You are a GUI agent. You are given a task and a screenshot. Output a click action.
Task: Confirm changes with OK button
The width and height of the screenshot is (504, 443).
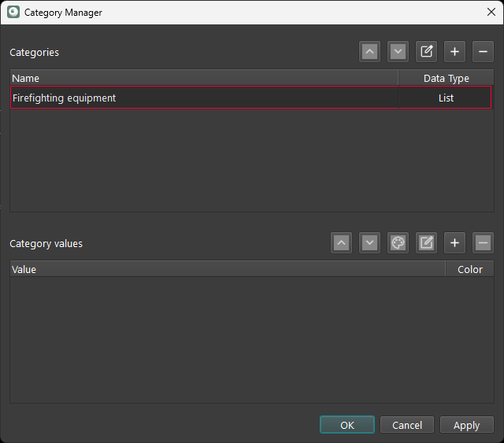pos(347,425)
